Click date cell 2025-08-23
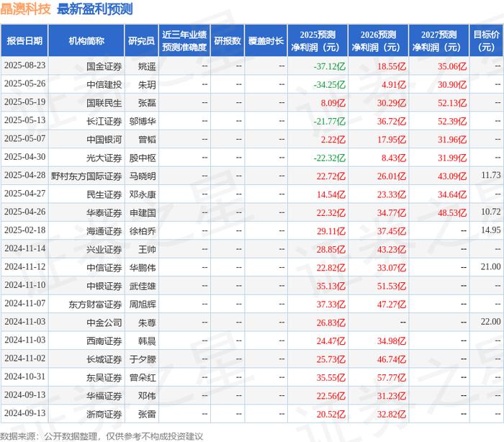 (24, 66)
